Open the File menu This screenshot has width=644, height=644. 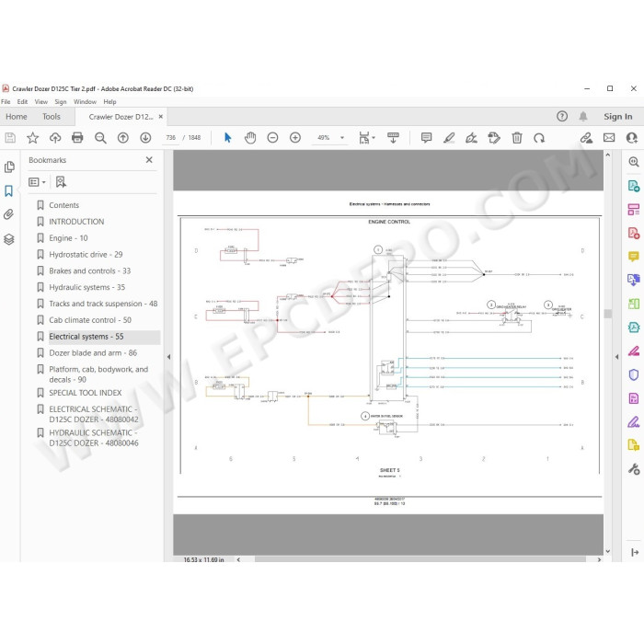6,102
